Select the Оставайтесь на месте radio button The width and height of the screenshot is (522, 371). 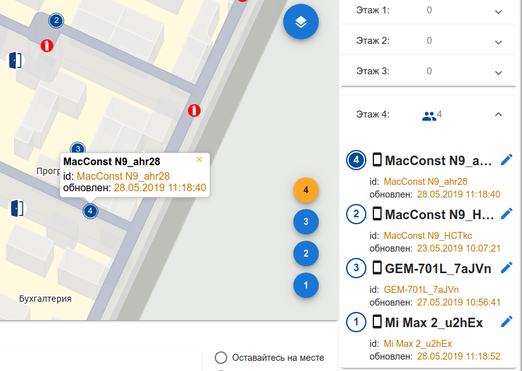point(221,358)
